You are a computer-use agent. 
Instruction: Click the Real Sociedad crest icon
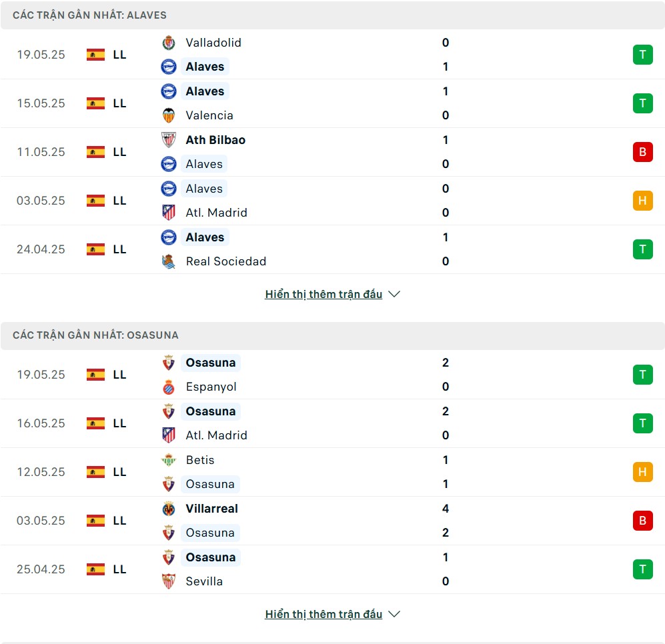(x=169, y=261)
